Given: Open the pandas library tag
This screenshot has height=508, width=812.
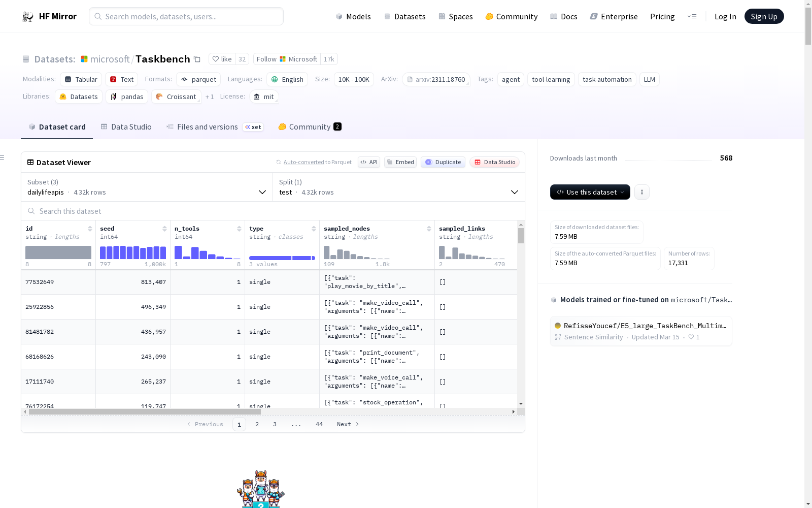Looking at the screenshot, I should (x=127, y=97).
